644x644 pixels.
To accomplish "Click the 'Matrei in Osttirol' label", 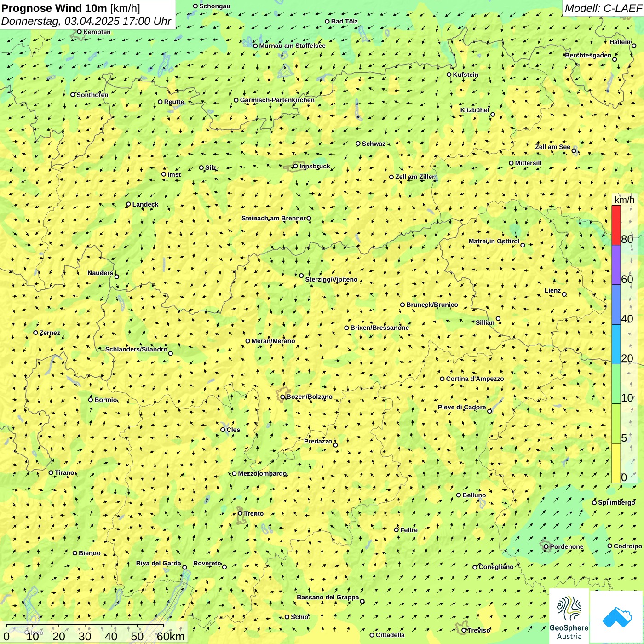I will pos(494,241).
